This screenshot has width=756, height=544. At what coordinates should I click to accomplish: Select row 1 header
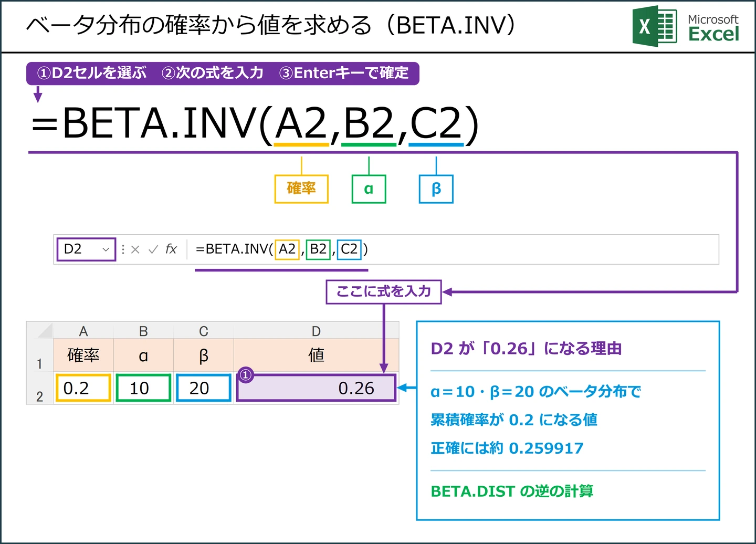[x=40, y=355]
